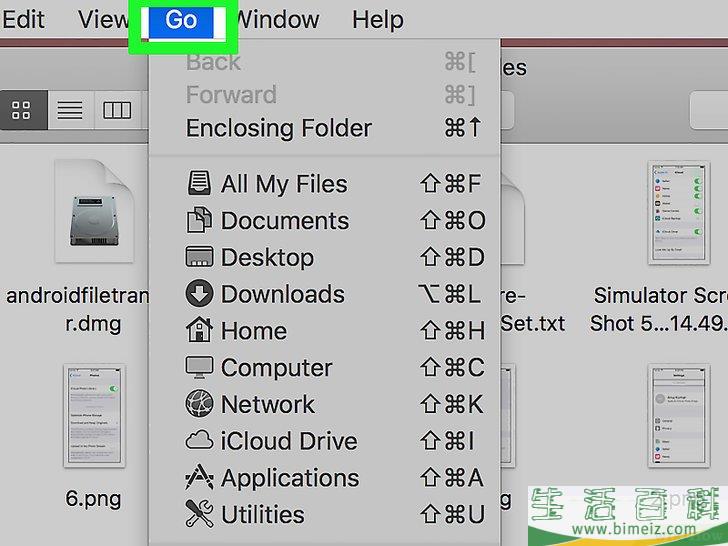728x546 pixels.
Task: Click the Home house icon
Action: (x=200, y=330)
